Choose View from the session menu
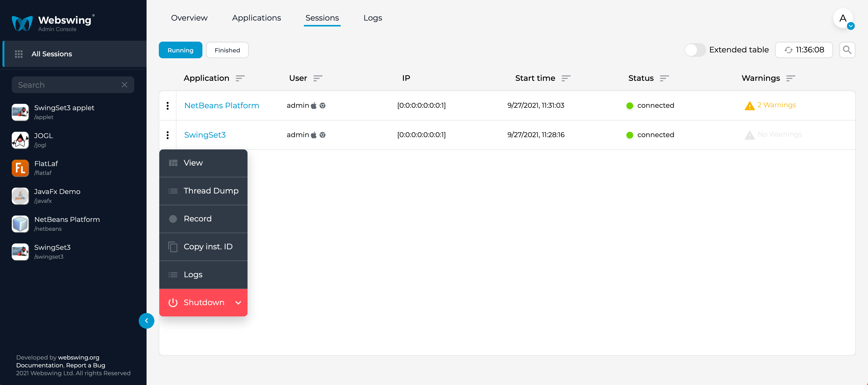 tap(203, 163)
